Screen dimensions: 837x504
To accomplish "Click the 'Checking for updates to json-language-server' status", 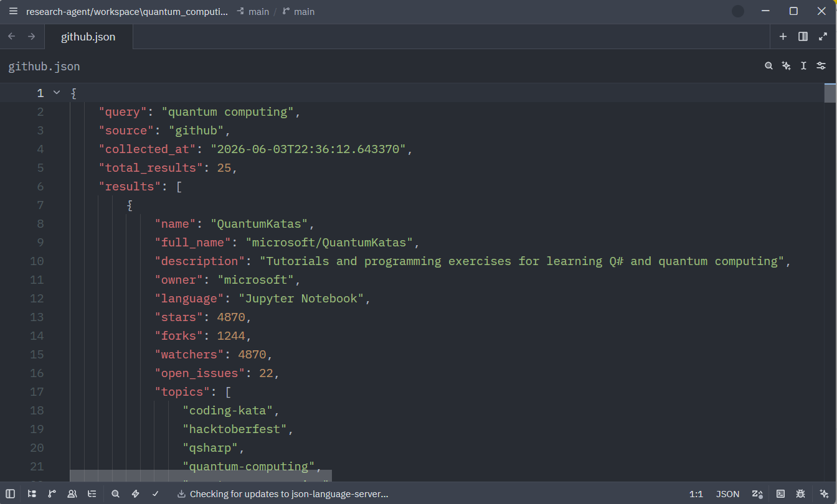I will click(x=289, y=494).
